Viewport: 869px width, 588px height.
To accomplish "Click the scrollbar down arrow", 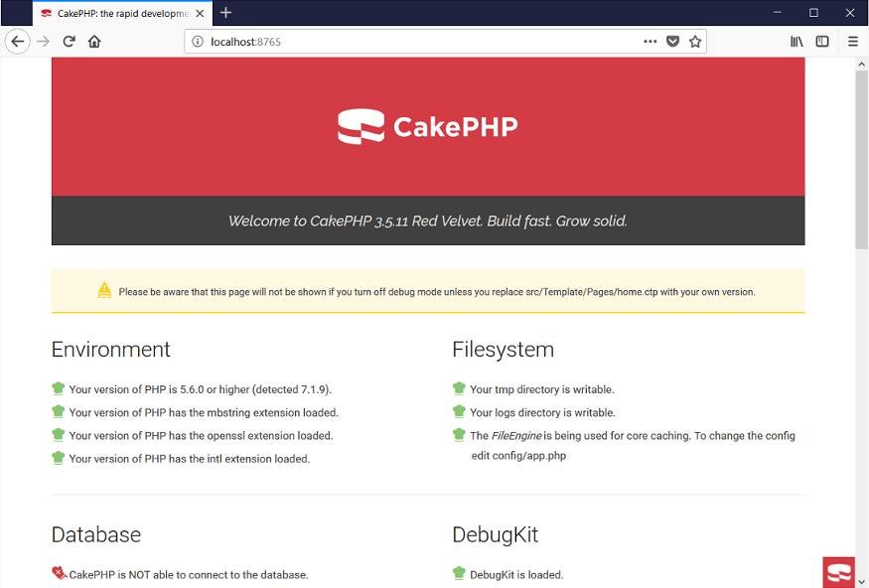I will (x=861, y=580).
